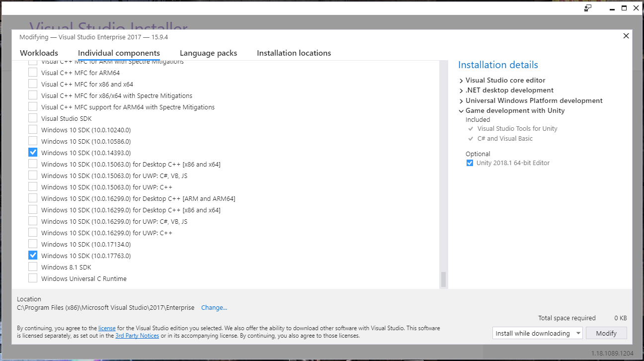The height and width of the screenshot is (361, 644).
Task: Uncheck Unity 2018.1 64-bit Editor option
Action: (470, 163)
